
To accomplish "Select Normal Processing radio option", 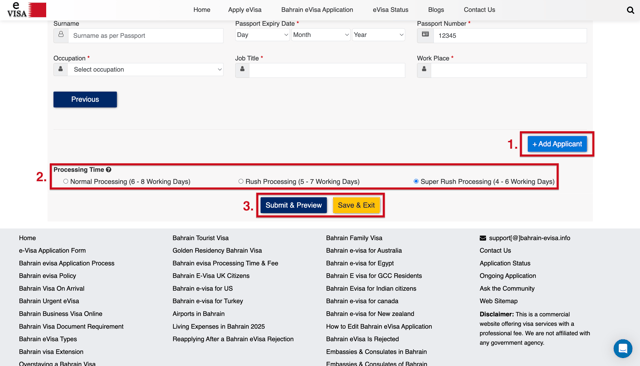I will click(65, 181).
